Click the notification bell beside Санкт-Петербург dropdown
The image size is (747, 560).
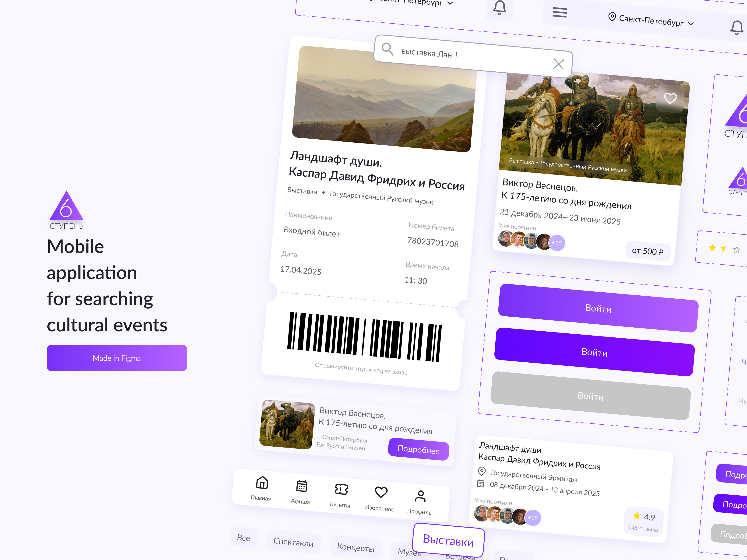(x=736, y=28)
